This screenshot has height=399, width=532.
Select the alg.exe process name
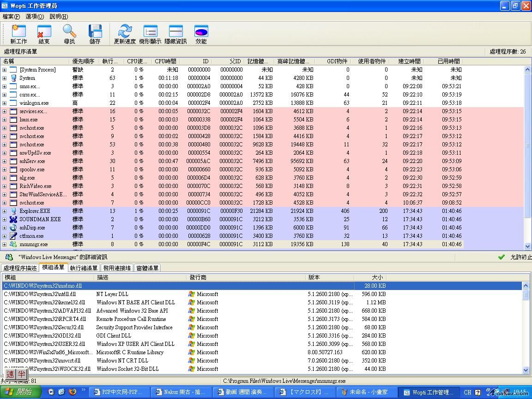pyautogui.click(x=27, y=178)
